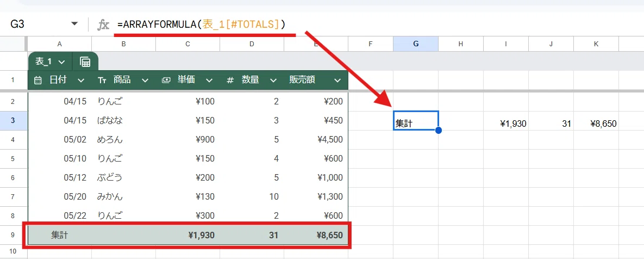Click the ¥1,000 sales cell
The height and width of the screenshot is (259, 644).
point(316,178)
